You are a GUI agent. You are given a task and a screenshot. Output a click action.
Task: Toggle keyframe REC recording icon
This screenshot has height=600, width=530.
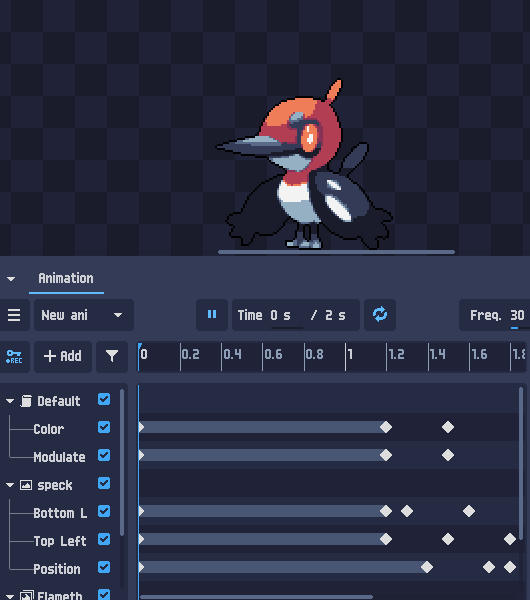pyautogui.click(x=14, y=356)
